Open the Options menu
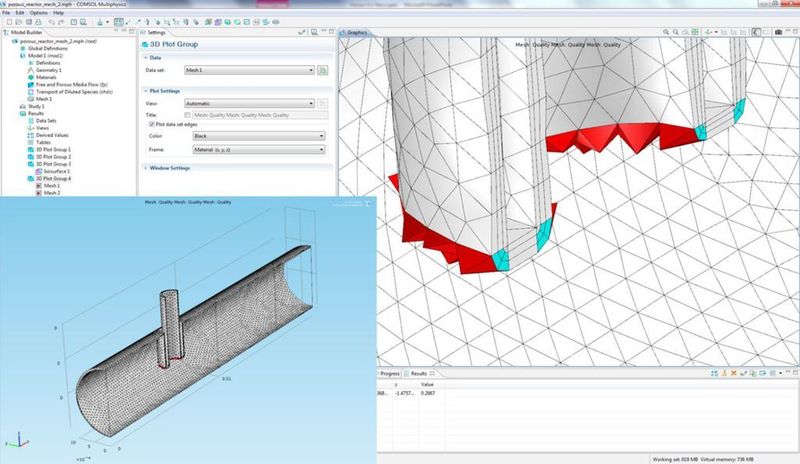 38,12
